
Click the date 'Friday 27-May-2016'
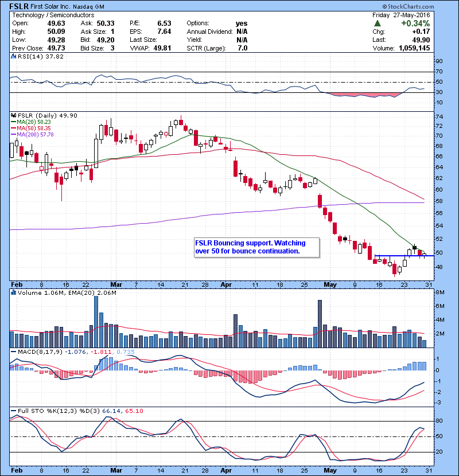click(x=401, y=15)
